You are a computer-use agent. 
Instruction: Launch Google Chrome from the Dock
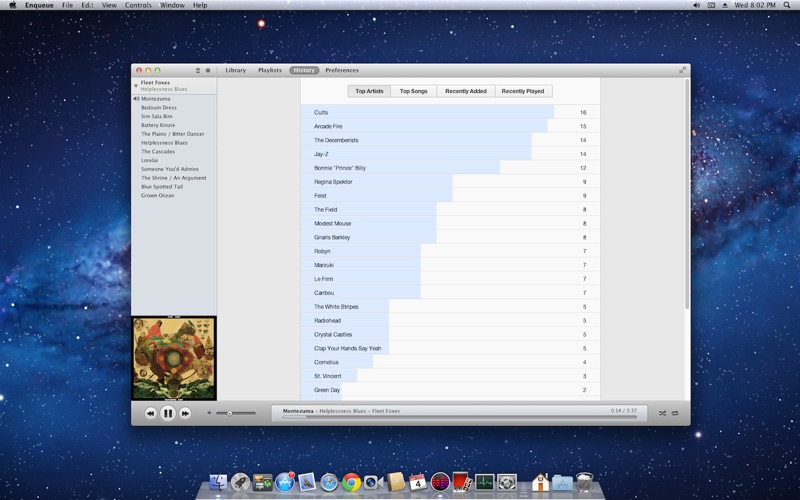point(352,482)
